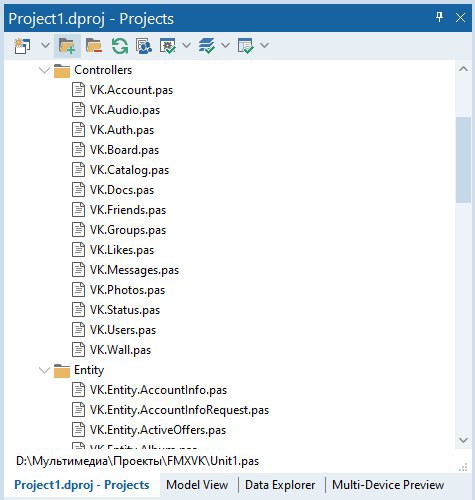
Task: Open dropdown arrow next to New icon
Action: (45, 45)
